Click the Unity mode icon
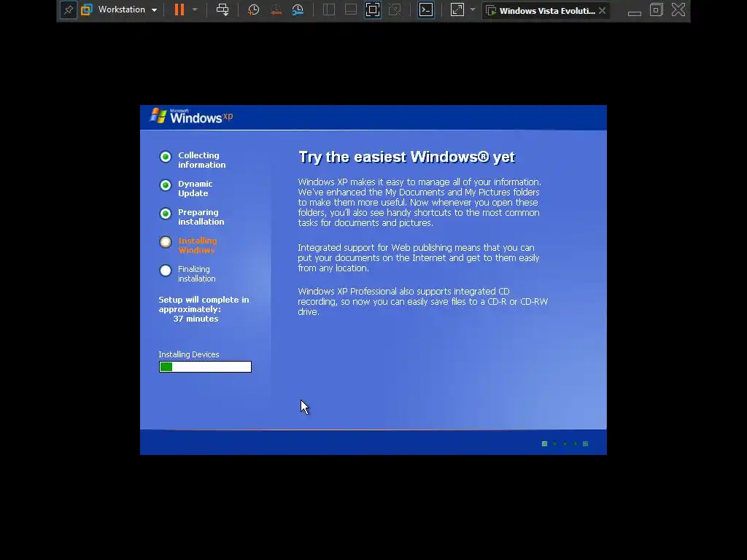 point(395,10)
